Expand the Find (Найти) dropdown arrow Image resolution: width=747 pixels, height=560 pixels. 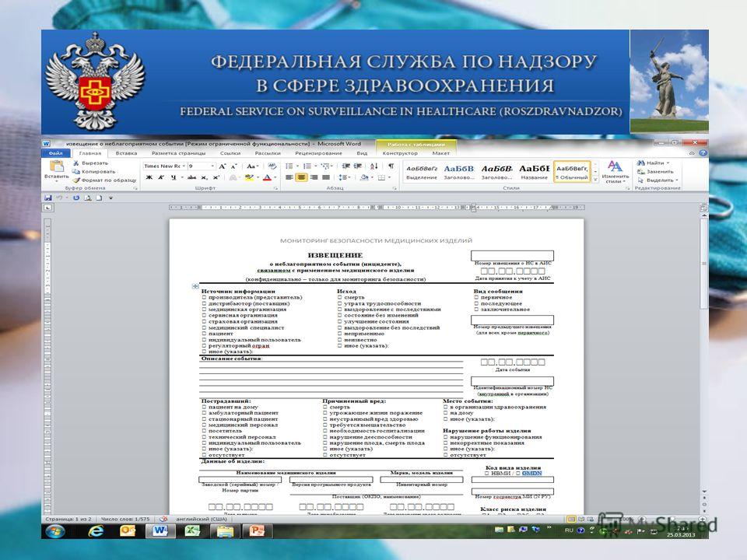click(668, 163)
